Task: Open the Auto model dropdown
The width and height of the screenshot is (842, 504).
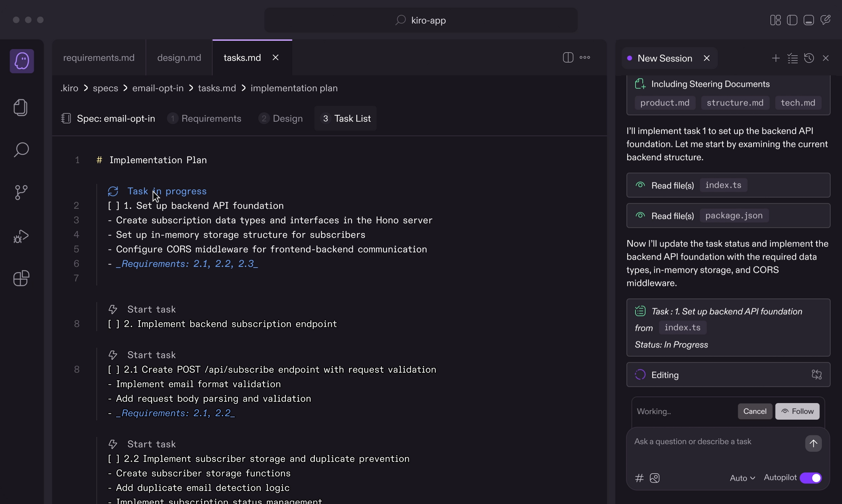Action: tap(742, 478)
